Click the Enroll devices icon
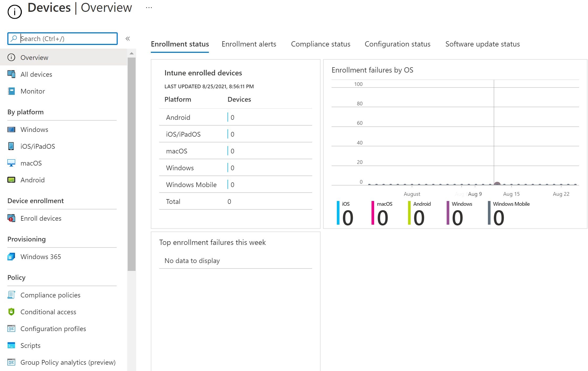588x371 pixels. (x=11, y=218)
